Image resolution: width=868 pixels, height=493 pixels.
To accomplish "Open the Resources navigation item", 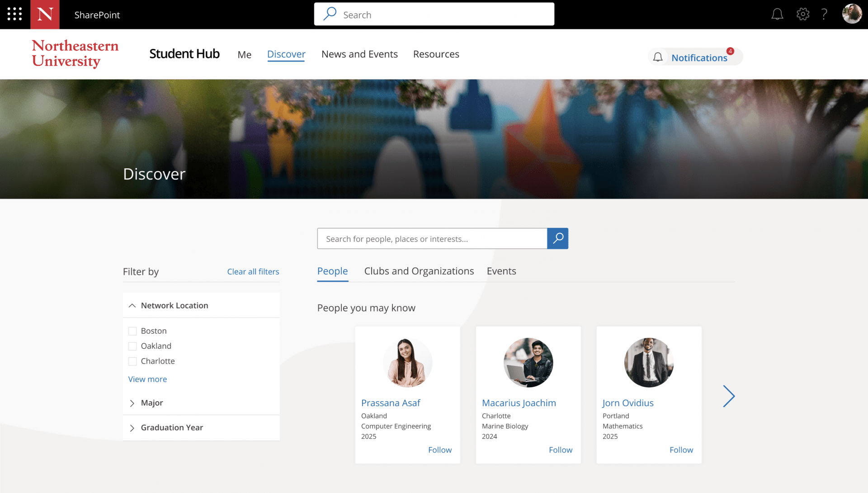I will (x=436, y=54).
